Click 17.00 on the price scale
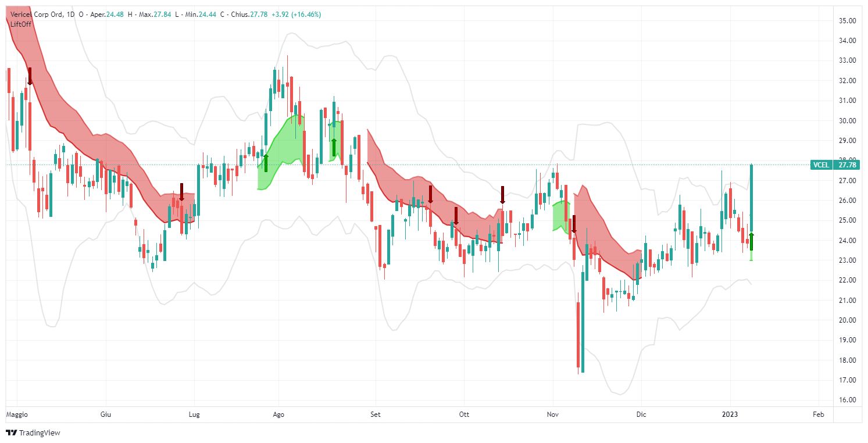The width and height of the screenshot is (868, 443). click(847, 380)
